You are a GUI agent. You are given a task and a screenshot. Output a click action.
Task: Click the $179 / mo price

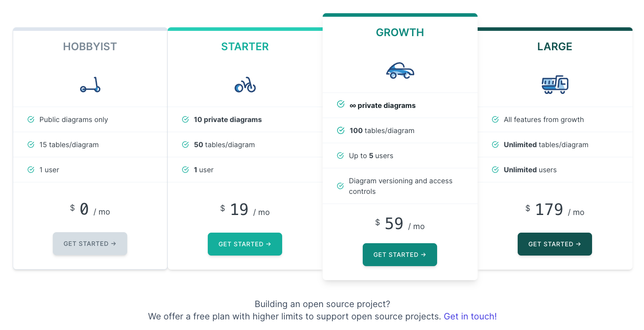click(555, 210)
